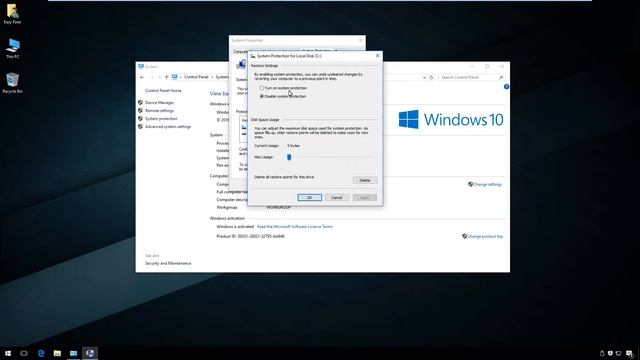Open Recycle Bin desktop icon

(x=12, y=83)
